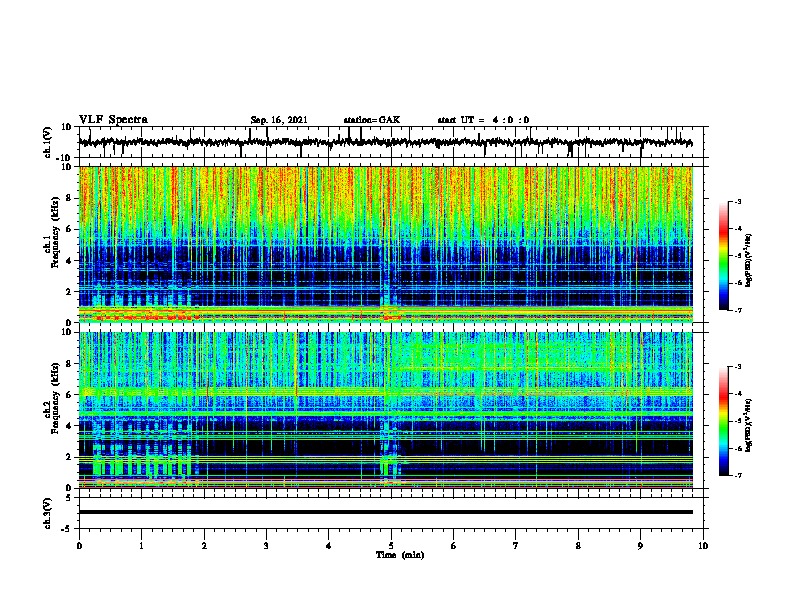Click the ch.2 color scale bar

724,421
